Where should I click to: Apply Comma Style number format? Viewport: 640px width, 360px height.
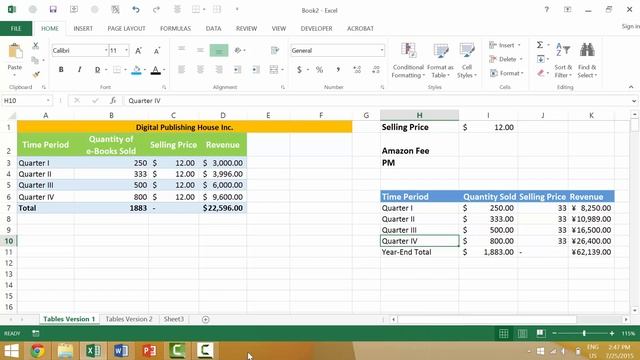coord(338,70)
